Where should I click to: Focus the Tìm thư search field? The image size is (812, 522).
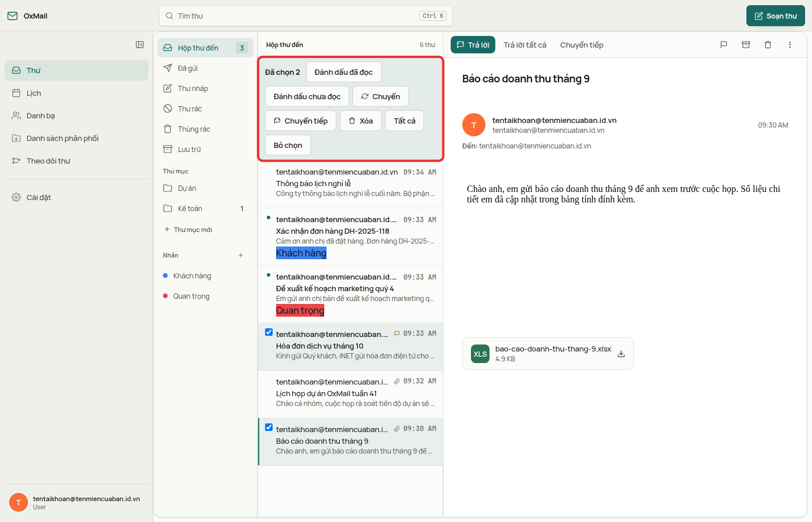(x=306, y=16)
